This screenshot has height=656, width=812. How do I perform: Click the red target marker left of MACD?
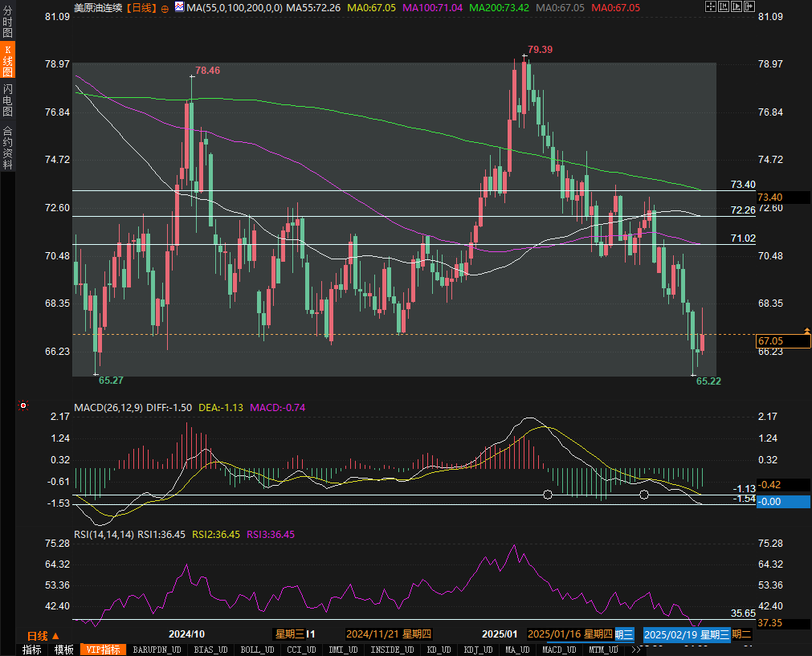tap(22, 406)
